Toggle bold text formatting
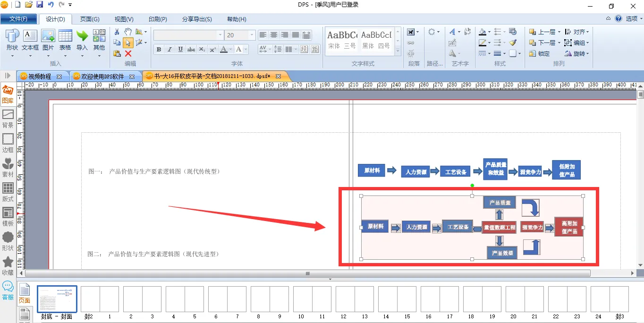Screen dimensions: 644x323 pos(159,50)
